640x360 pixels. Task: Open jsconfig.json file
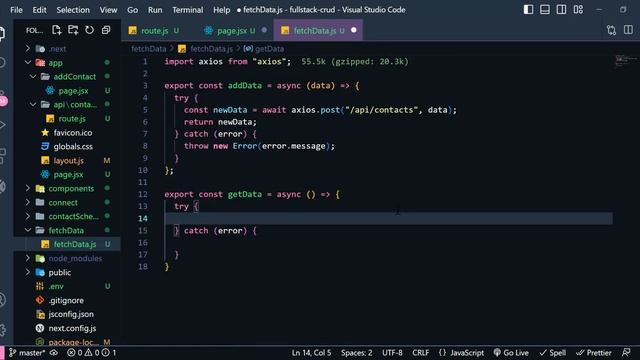[x=71, y=314]
